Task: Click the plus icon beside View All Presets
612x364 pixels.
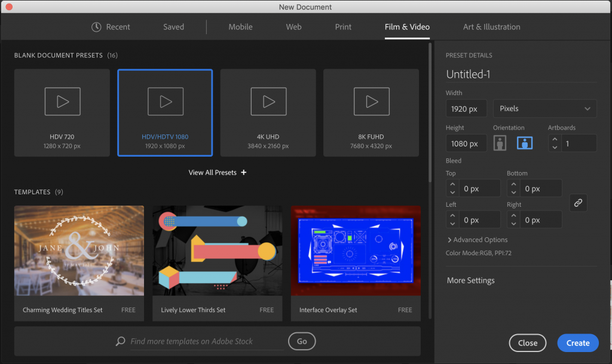Action: pos(244,173)
